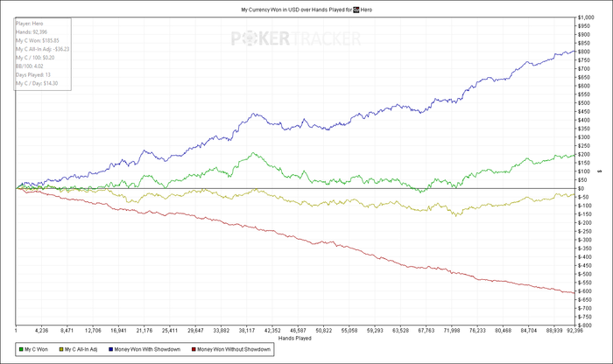Select 'Money Won Without Showdown' legend label

pyautogui.click(x=234, y=349)
